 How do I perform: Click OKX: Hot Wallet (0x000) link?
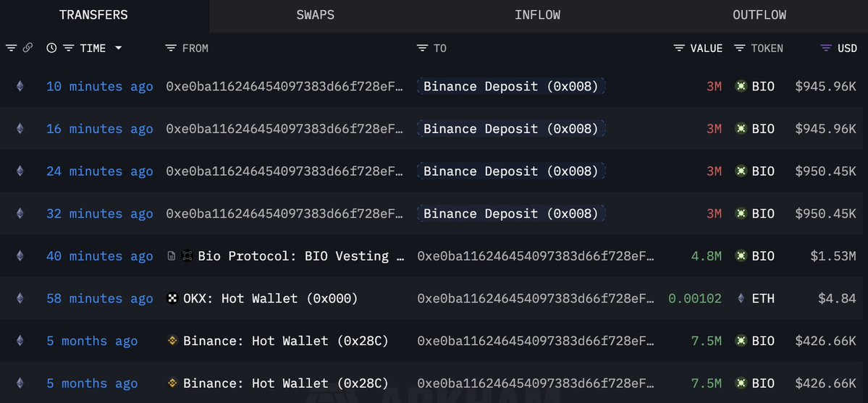271,298
